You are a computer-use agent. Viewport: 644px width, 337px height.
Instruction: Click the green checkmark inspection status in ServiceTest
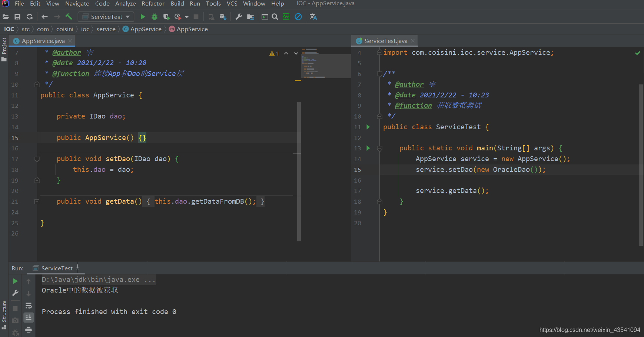point(637,53)
